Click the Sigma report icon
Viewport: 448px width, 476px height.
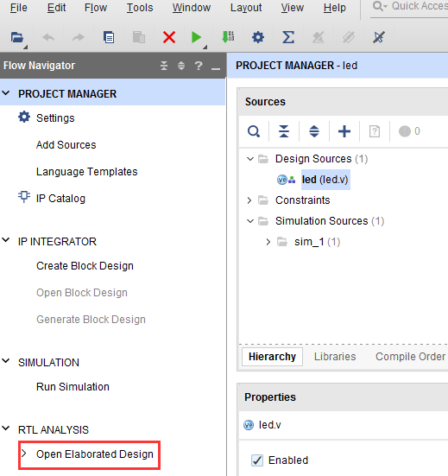coord(288,38)
